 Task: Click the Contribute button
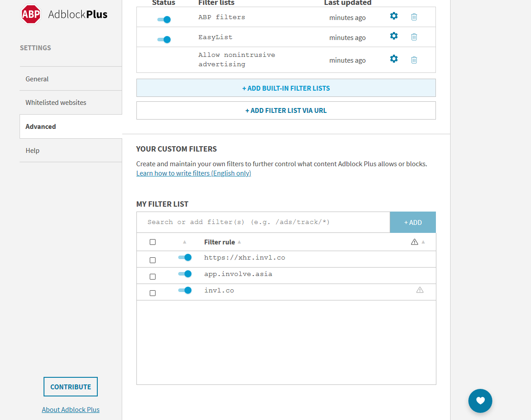tap(71, 387)
